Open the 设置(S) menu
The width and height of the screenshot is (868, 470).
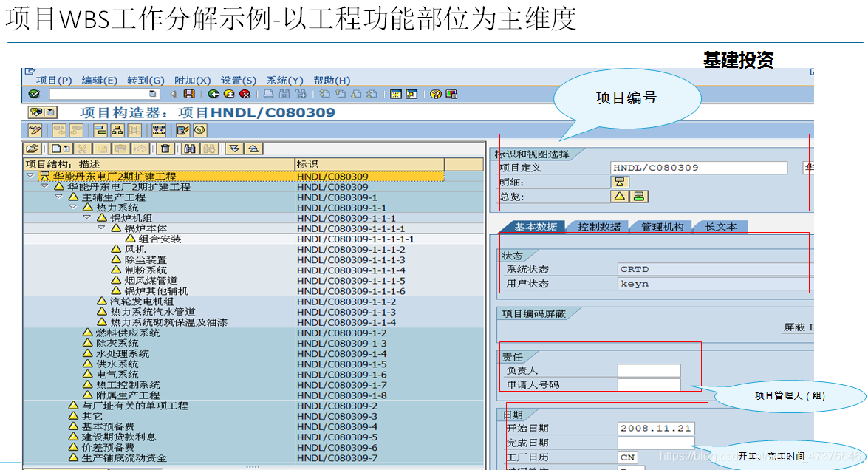[x=239, y=81]
